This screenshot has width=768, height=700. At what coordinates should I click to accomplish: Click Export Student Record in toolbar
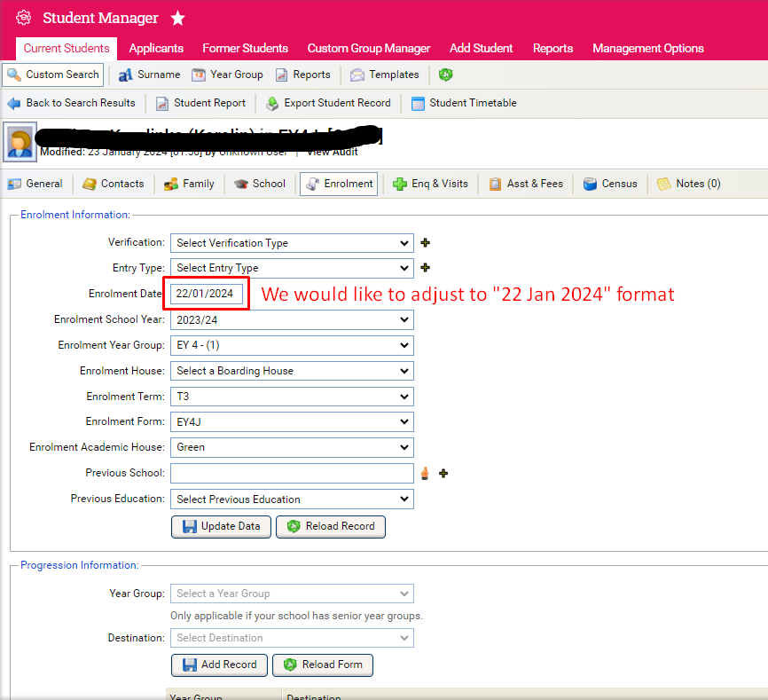click(327, 103)
